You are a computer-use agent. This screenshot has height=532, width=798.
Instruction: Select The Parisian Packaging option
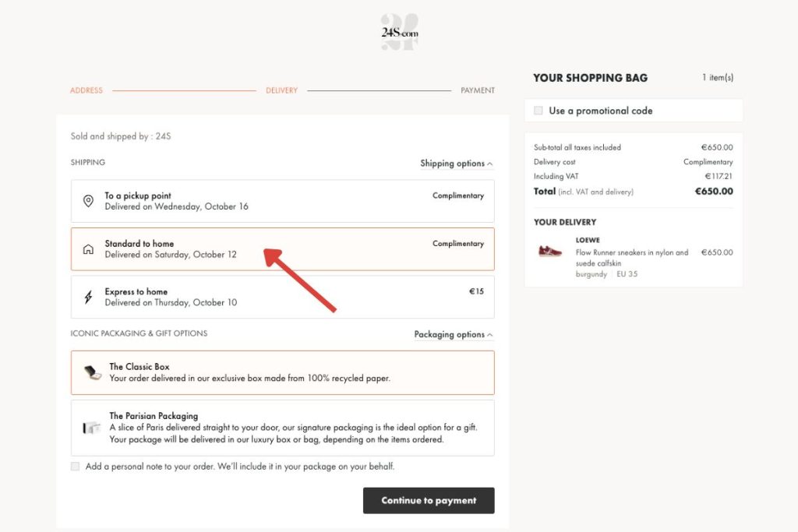tap(282, 428)
